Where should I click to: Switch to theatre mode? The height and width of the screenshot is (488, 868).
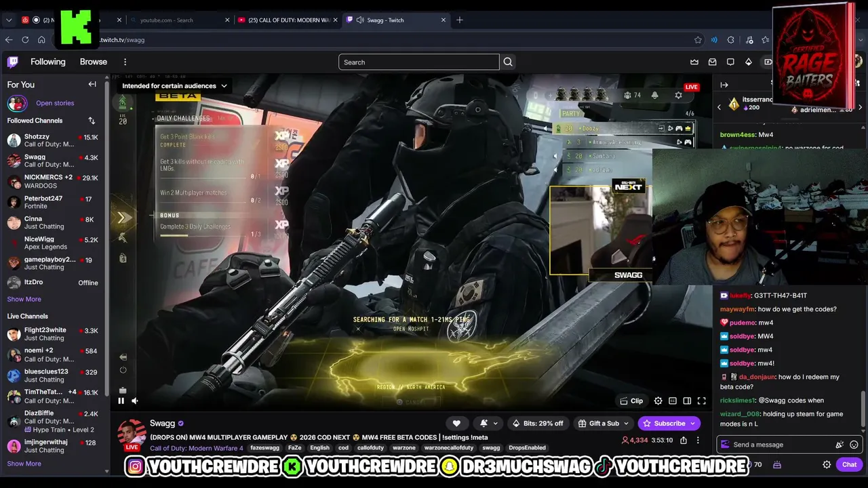tap(687, 401)
